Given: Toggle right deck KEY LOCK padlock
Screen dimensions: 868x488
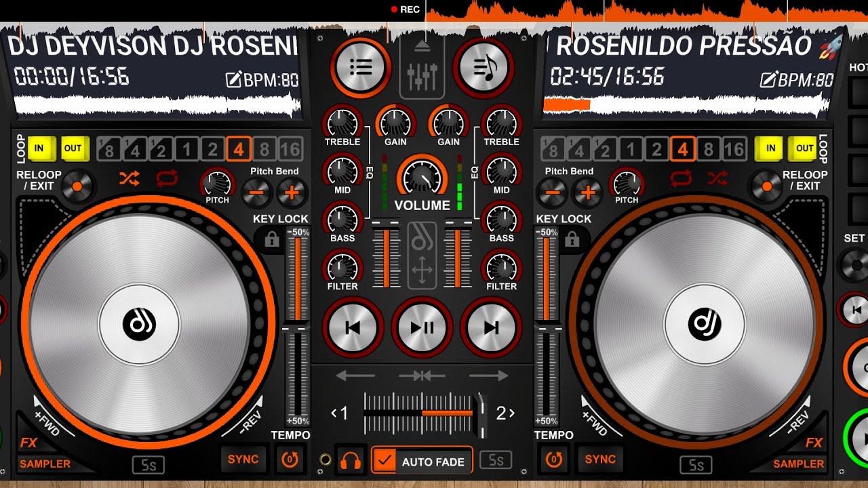Looking at the screenshot, I should 572,239.
